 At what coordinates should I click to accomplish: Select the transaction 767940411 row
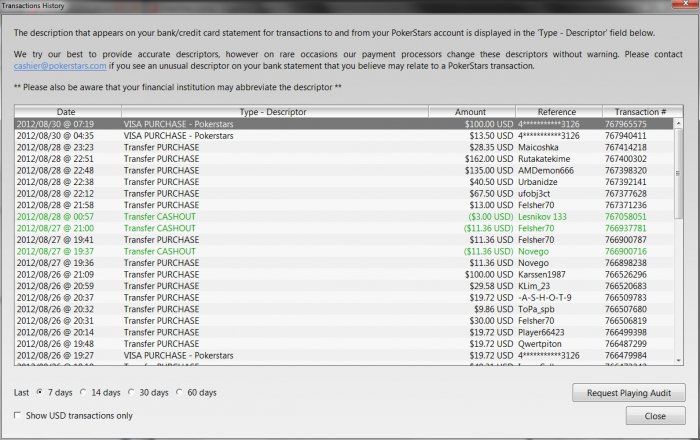tap(344, 135)
